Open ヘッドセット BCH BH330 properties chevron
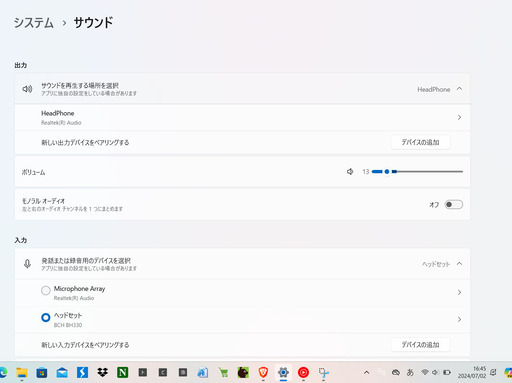 tap(459, 319)
